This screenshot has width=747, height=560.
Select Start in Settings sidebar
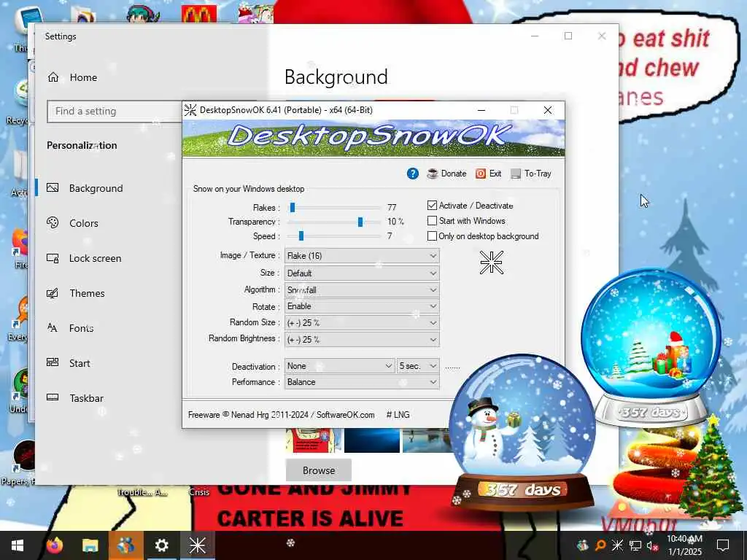click(80, 363)
